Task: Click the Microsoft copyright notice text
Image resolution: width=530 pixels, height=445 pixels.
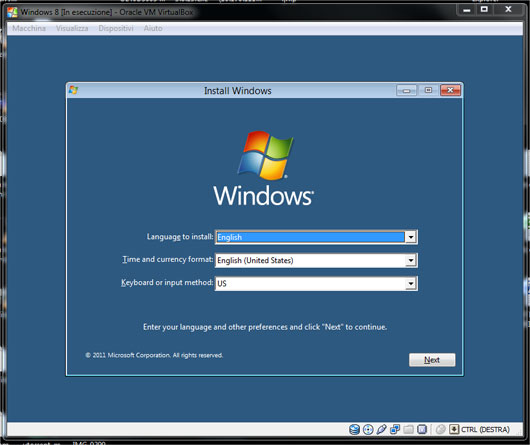Action: 154,355
